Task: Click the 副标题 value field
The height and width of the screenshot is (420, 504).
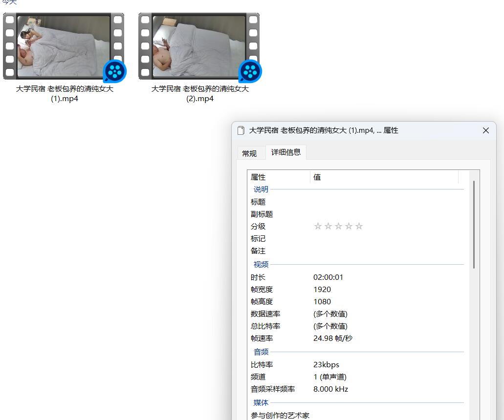Action: click(x=386, y=214)
